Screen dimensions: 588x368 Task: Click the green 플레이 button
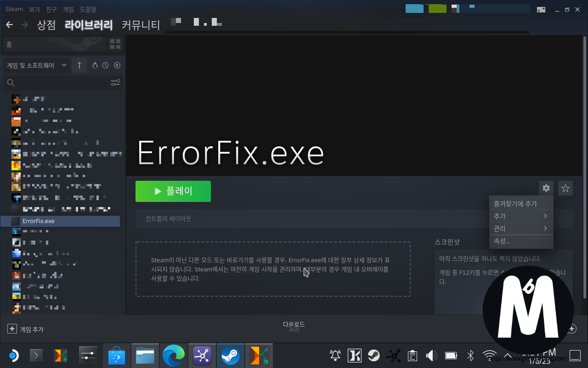tap(173, 191)
